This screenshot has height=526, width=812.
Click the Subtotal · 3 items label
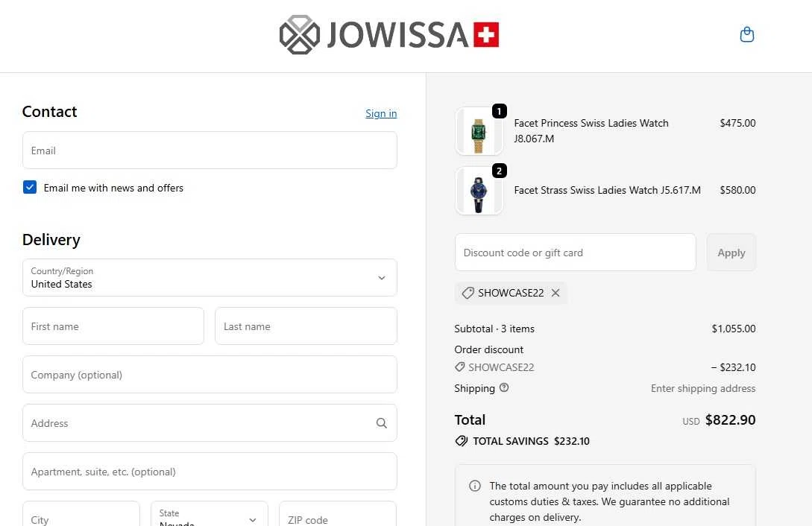tap(494, 329)
